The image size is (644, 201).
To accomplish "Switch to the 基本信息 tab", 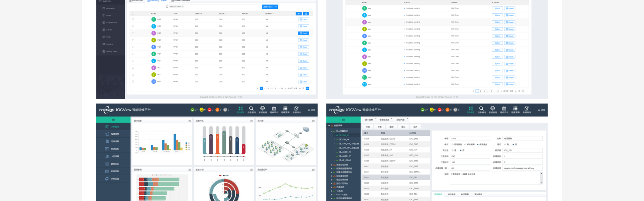I will (369, 120).
